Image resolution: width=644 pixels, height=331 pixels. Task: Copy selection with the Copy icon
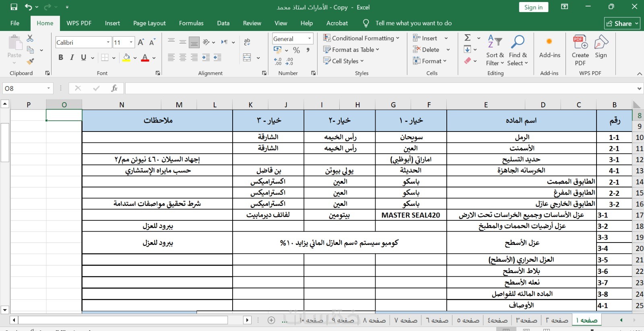pyautogui.click(x=30, y=49)
